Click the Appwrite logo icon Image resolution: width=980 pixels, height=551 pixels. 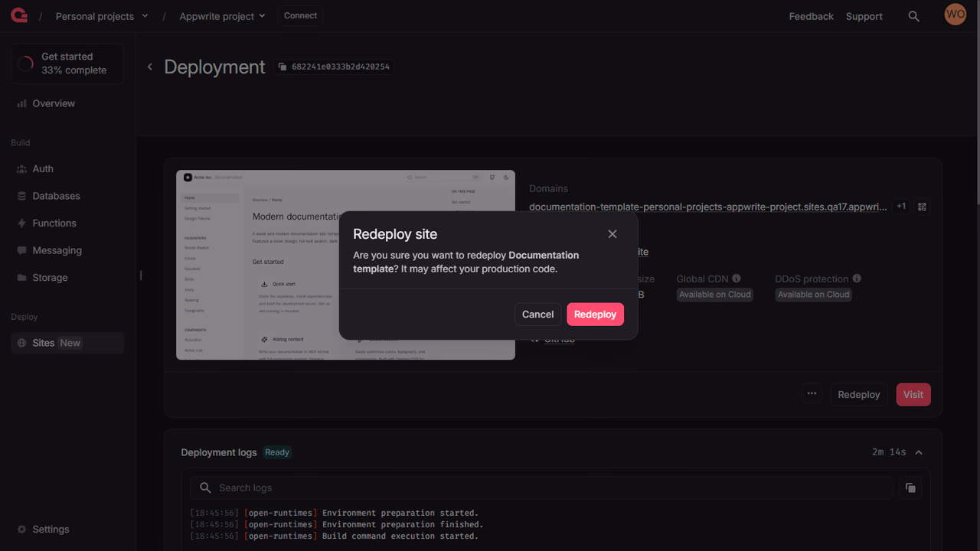(19, 16)
